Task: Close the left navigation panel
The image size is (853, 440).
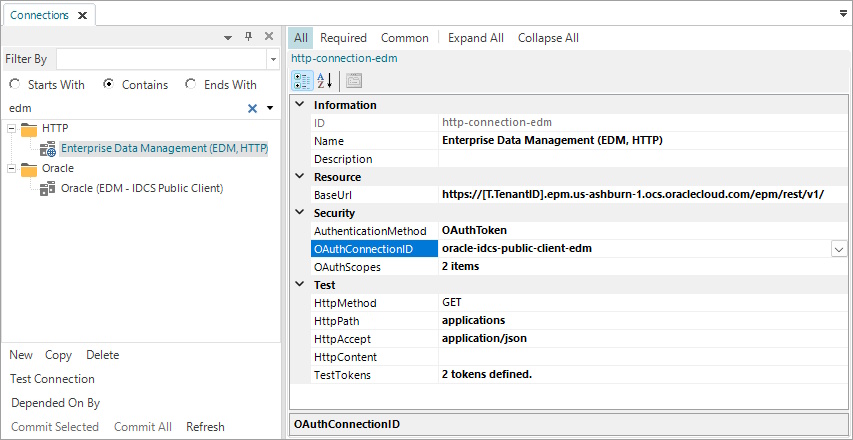Action: point(269,36)
